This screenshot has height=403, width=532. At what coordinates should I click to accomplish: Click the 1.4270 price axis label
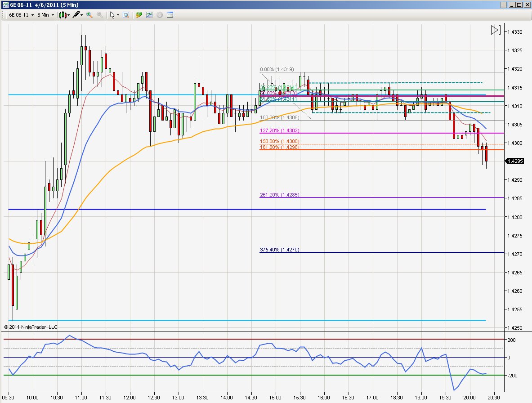515,254
